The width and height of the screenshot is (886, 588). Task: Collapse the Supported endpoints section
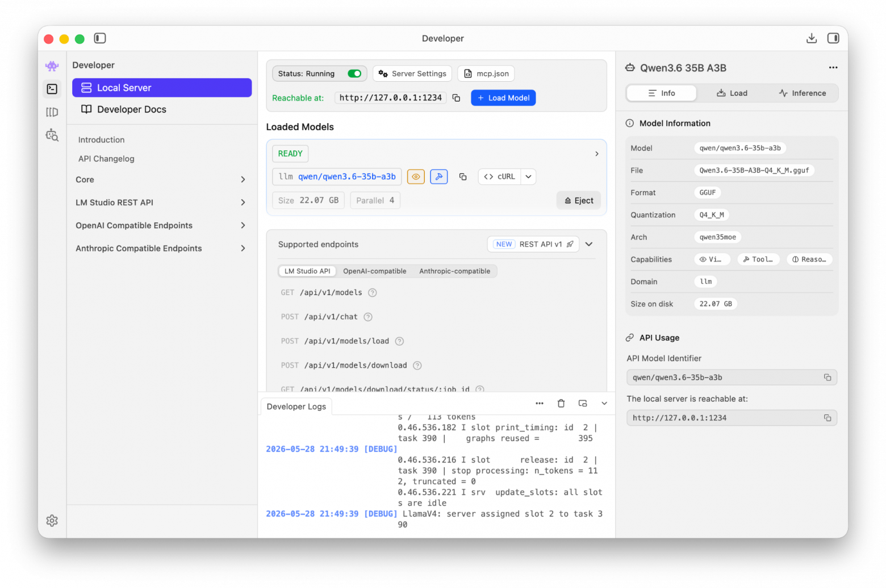point(589,244)
